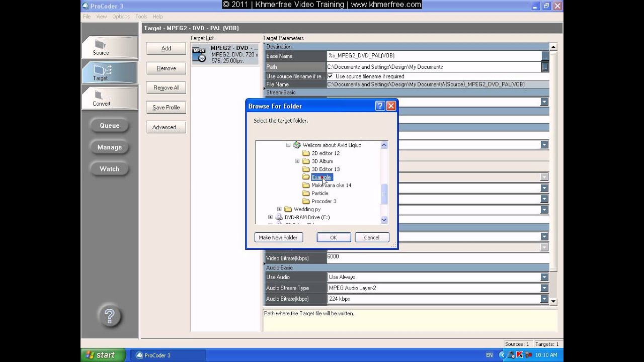Open the Source panel tab

coord(109,47)
